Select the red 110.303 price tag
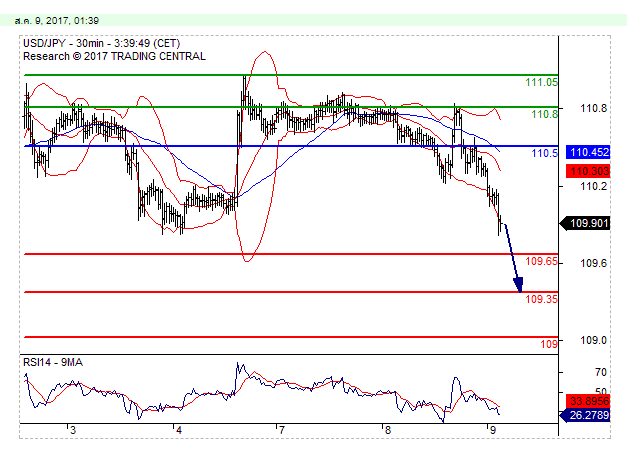 click(588, 172)
